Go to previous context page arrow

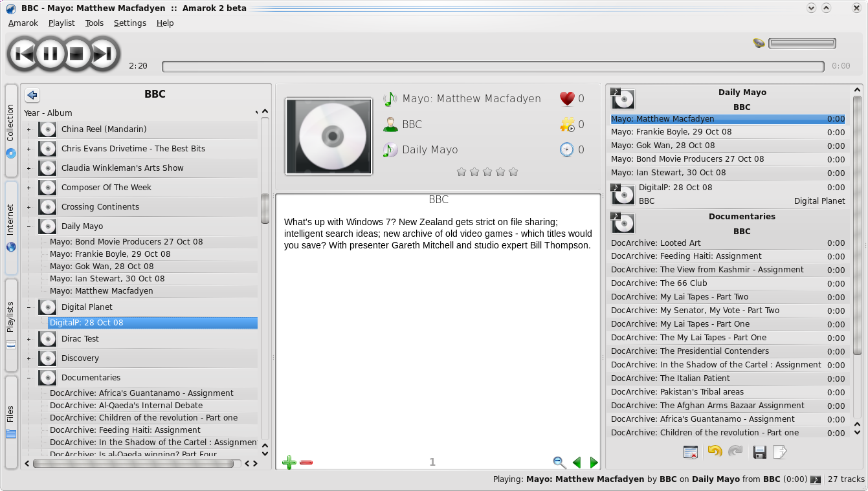(577, 463)
